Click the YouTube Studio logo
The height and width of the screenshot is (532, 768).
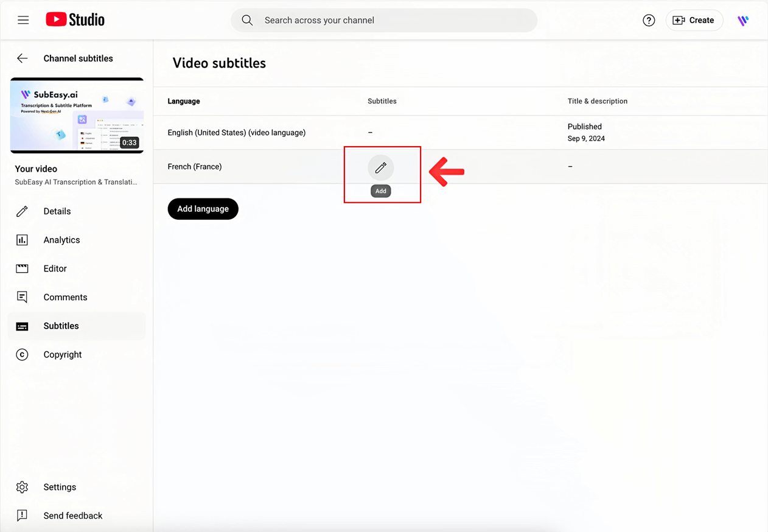pos(75,20)
